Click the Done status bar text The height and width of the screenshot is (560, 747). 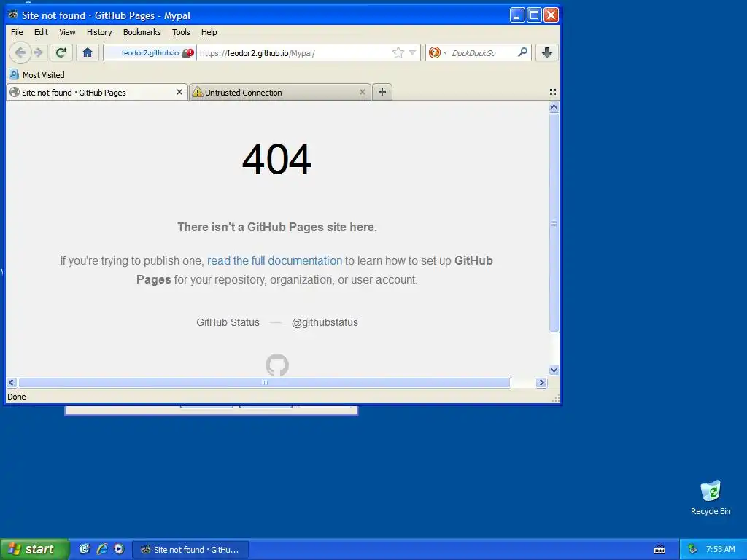17,397
